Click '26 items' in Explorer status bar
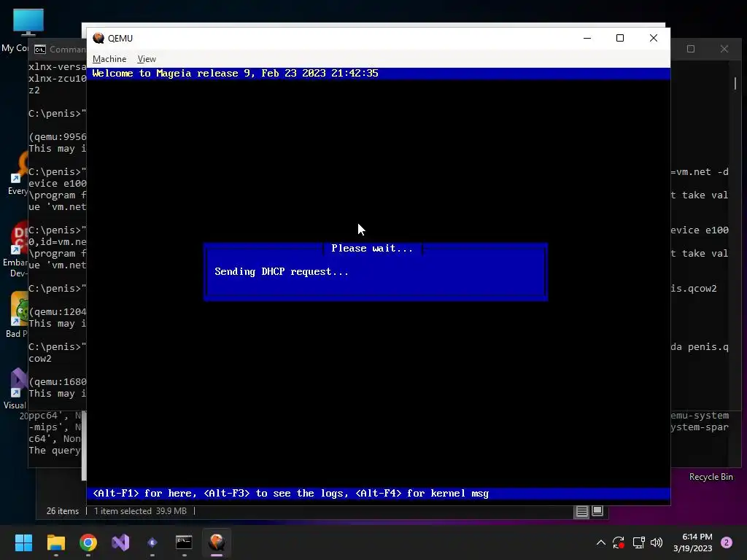The image size is (747, 560). coord(63,511)
